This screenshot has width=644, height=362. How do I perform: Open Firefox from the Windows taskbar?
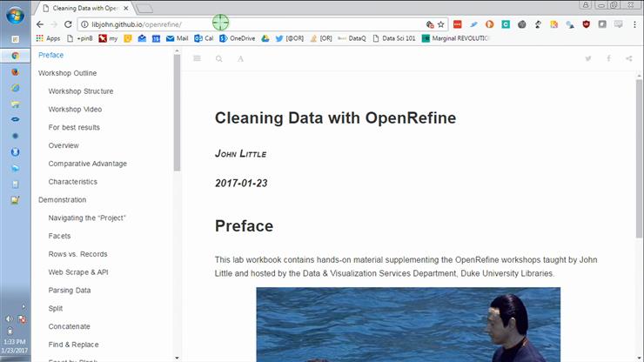point(15,72)
